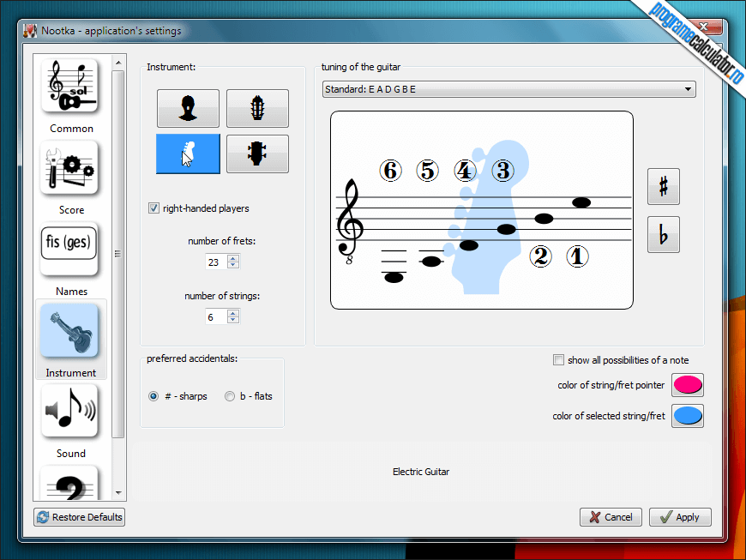The width and height of the screenshot is (746, 560).
Task: Click the Cancel button
Action: coord(611,517)
